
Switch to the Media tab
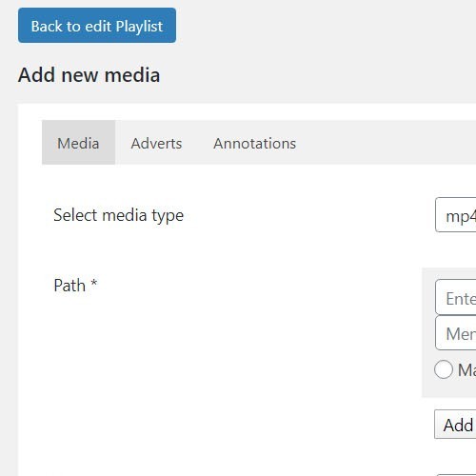(78, 143)
